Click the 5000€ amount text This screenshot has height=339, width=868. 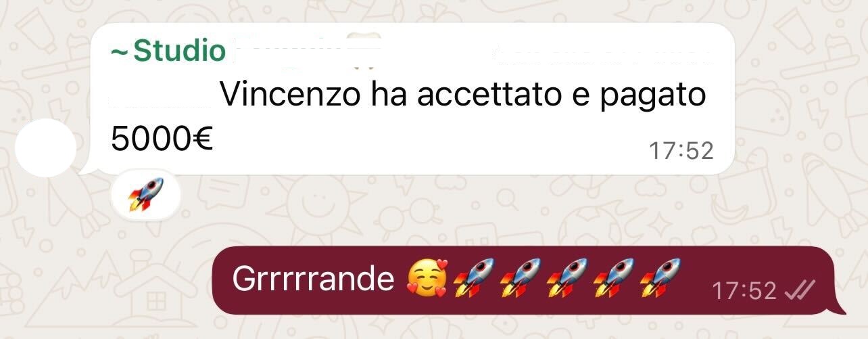coord(162,139)
